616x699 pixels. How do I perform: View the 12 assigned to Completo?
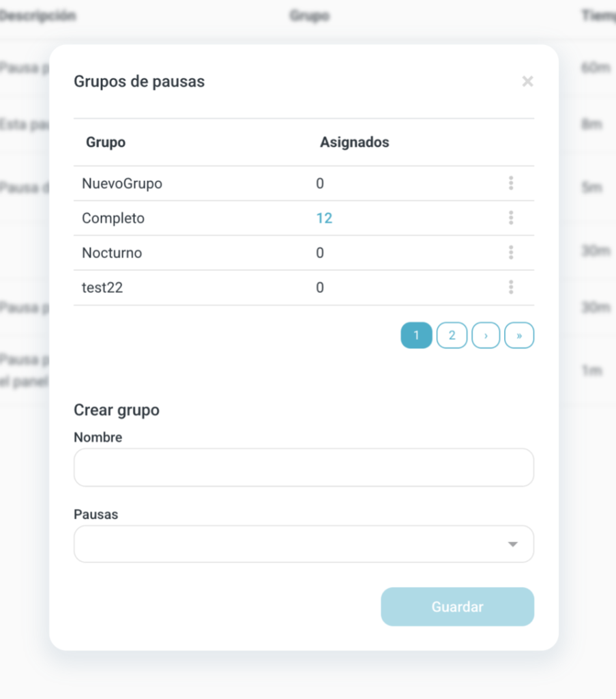324,218
